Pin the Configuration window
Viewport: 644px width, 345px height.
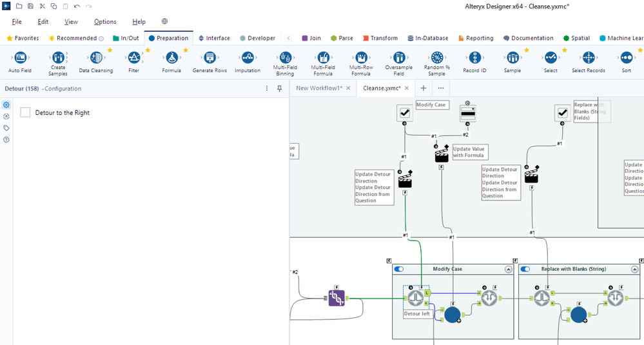280,88
